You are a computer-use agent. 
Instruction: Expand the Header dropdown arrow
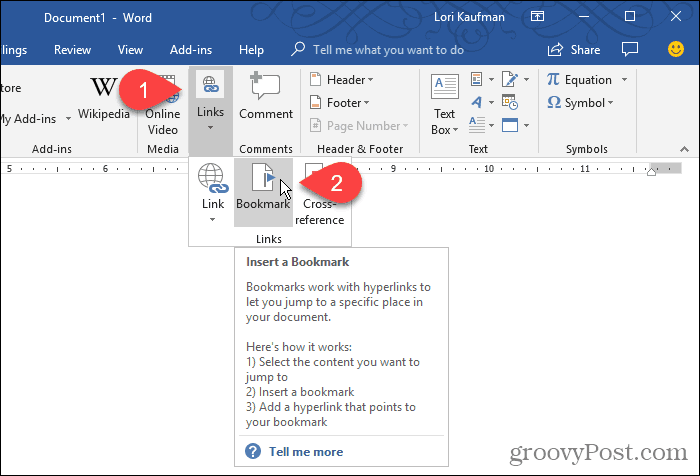371,80
